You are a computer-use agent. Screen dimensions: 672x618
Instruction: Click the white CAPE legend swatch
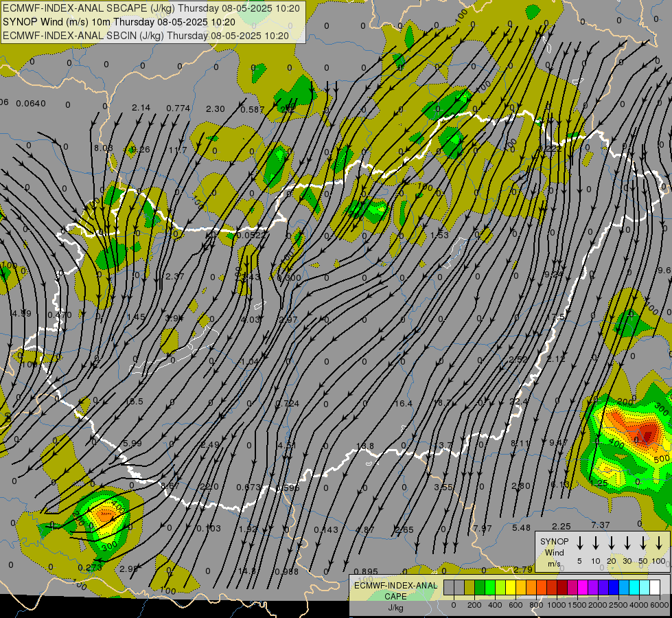(x=654, y=588)
